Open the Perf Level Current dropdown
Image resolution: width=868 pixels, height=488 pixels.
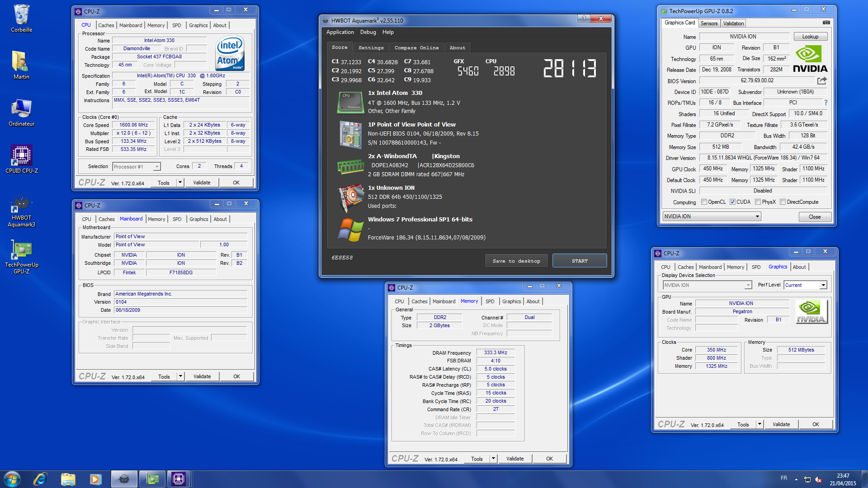click(805, 285)
